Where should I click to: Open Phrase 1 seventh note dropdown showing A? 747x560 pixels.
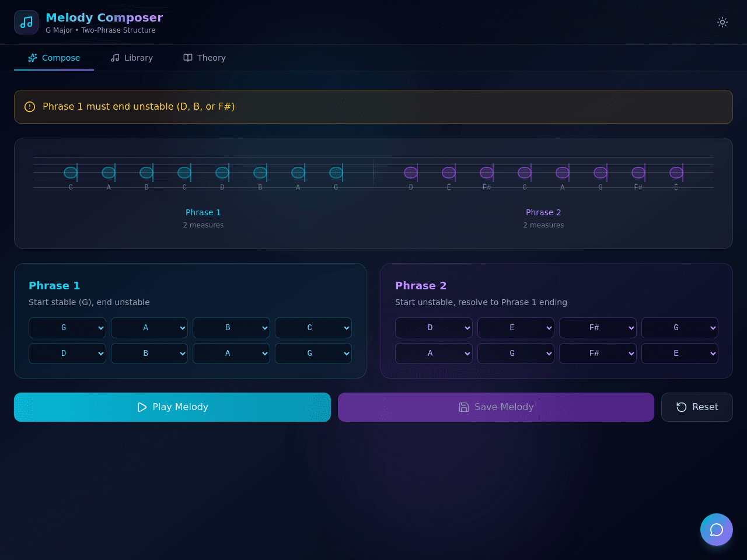tap(231, 353)
